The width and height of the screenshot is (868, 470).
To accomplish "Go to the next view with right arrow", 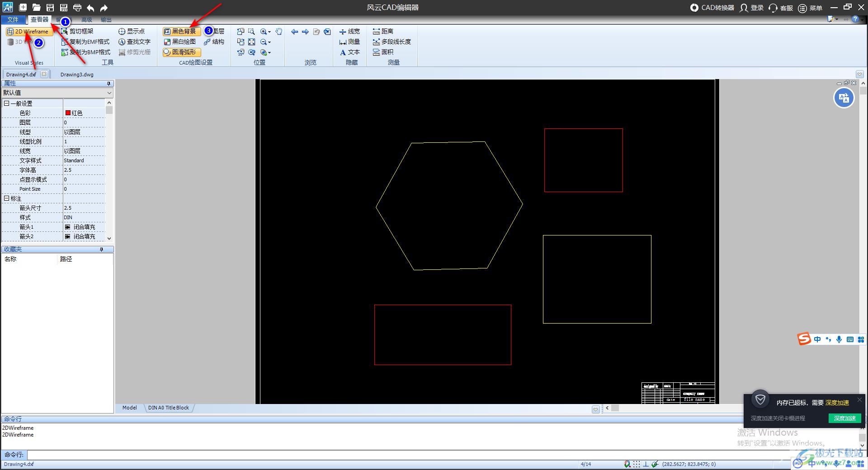I will 306,32.
